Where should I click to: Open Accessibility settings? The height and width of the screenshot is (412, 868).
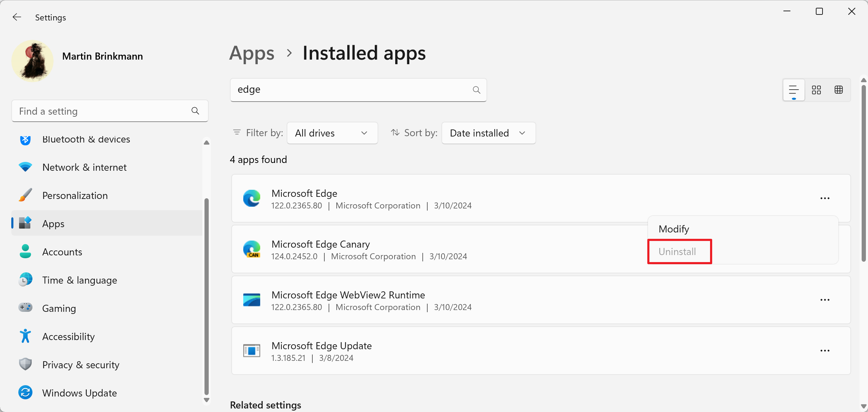pyautogui.click(x=107, y=337)
